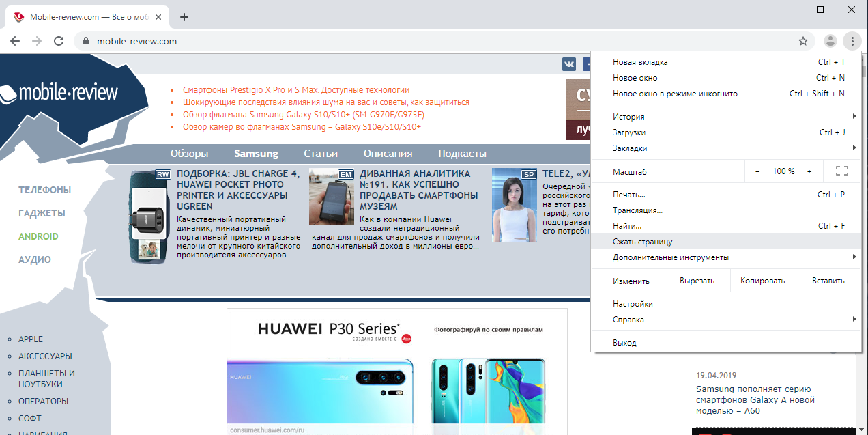The height and width of the screenshot is (435, 868).
Task: Click the EM badge on phone thumbnail
Action: pyautogui.click(x=346, y=174)
